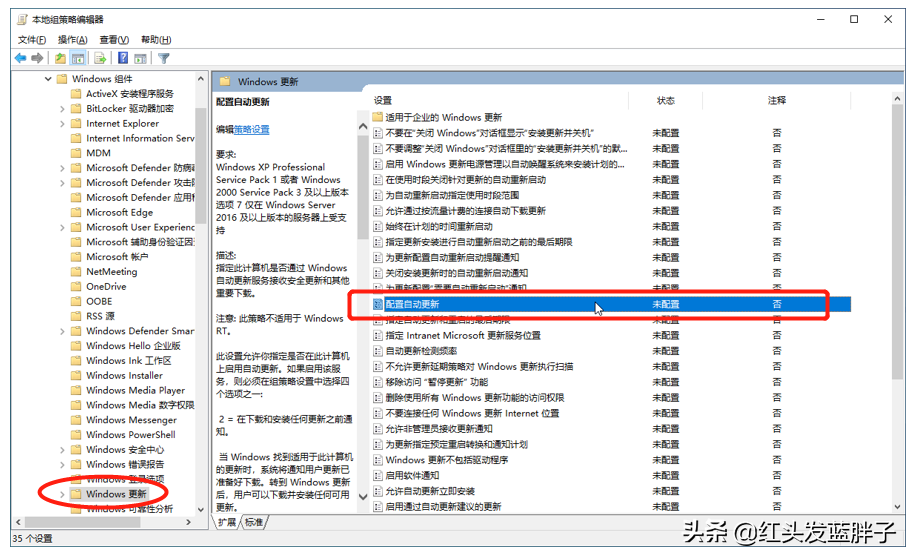Screen dimensions: 912x560
Task: Click folder icon beside MDM
Action: pyautogui.click(x=76, y=153)
